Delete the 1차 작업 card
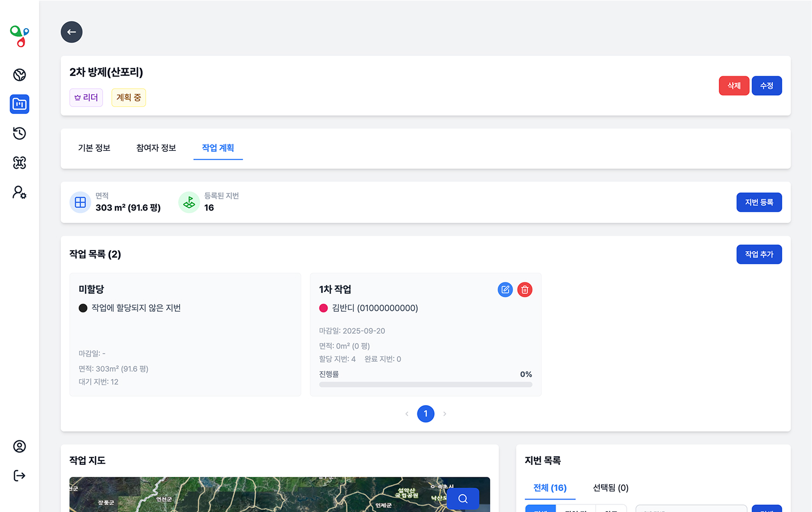Image resolution: width=812 pixels, height=512 pixels. 524,290
